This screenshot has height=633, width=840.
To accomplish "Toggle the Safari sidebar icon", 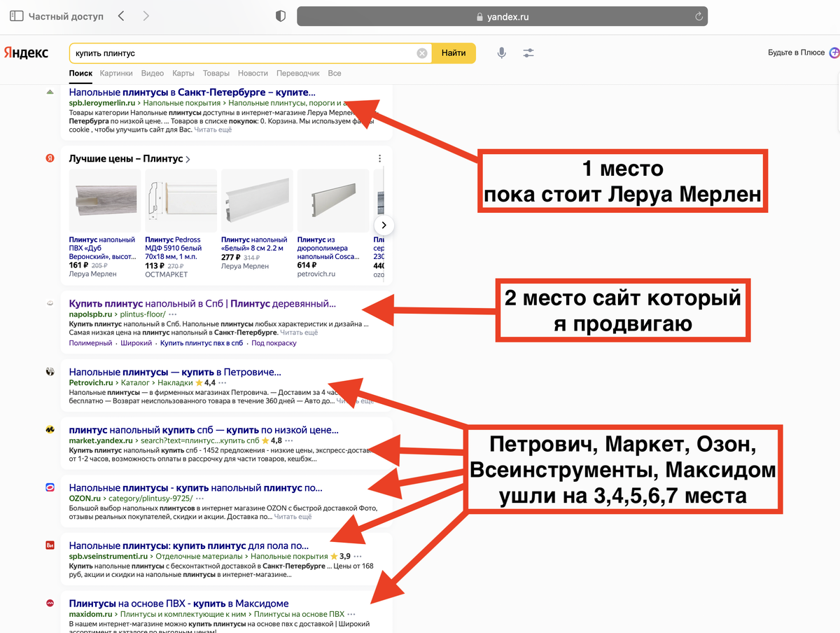I will click(15, 15).
